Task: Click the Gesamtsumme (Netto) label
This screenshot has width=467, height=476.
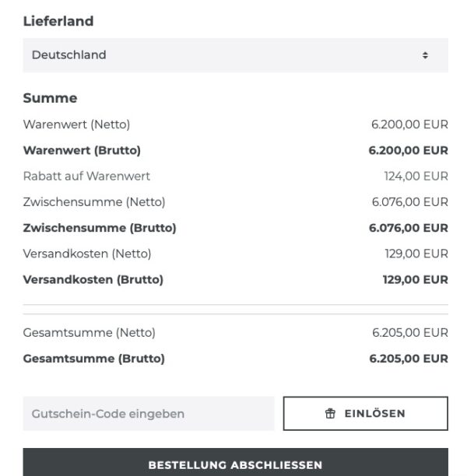Action: pyautogui.click(x=90, y=333)
